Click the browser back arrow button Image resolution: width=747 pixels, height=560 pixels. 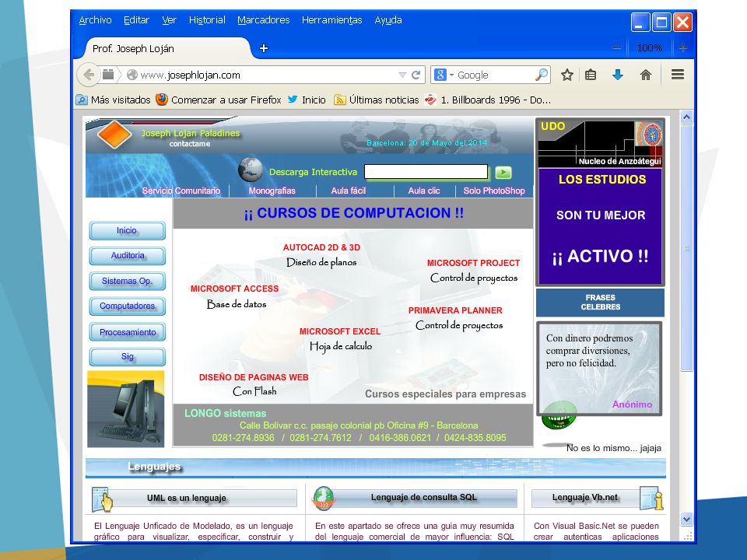89,75
